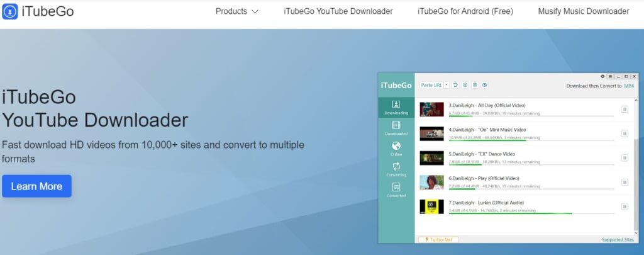Select the title "3.DaniLeigh - All Day (Official Video)"

pos(487,105)
